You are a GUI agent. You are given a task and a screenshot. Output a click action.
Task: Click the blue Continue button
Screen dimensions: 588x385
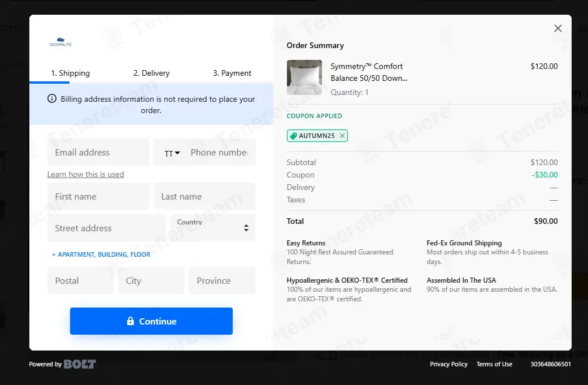[151, 321]
